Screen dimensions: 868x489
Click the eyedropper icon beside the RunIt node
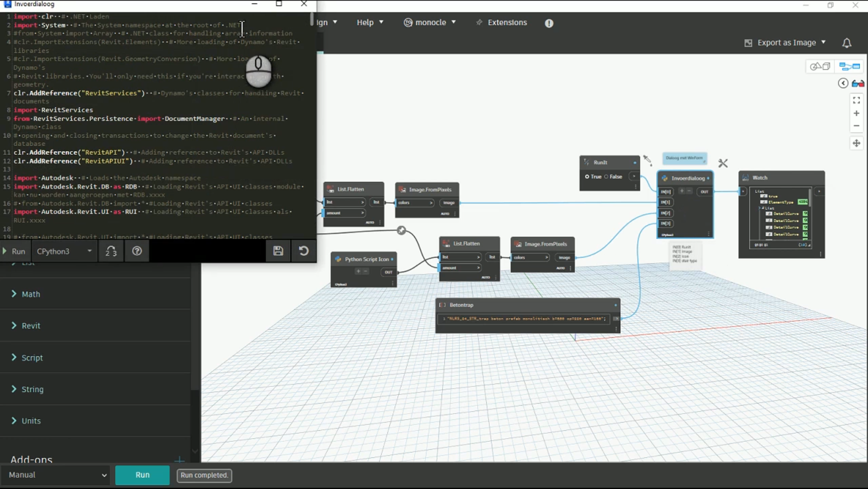(647, 160)
